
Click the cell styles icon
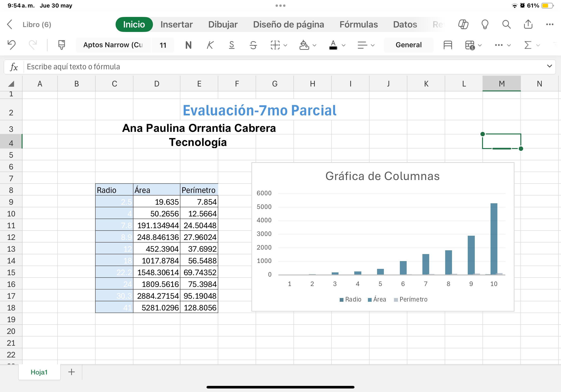447,45
